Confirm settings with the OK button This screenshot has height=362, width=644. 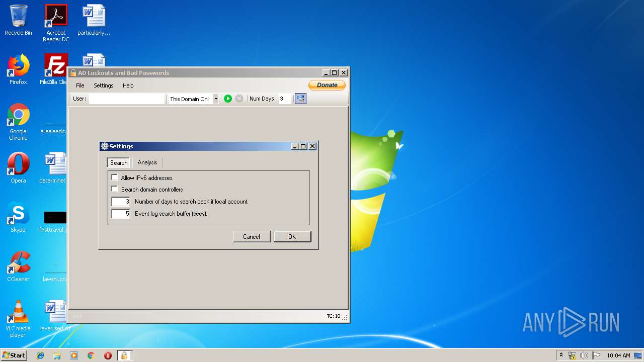(292, 236)
